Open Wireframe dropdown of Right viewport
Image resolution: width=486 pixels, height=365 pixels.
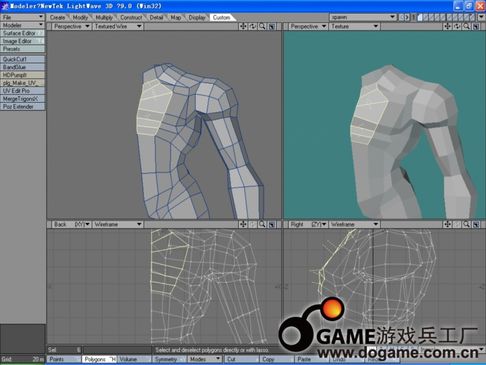click(x=354, y=224)
